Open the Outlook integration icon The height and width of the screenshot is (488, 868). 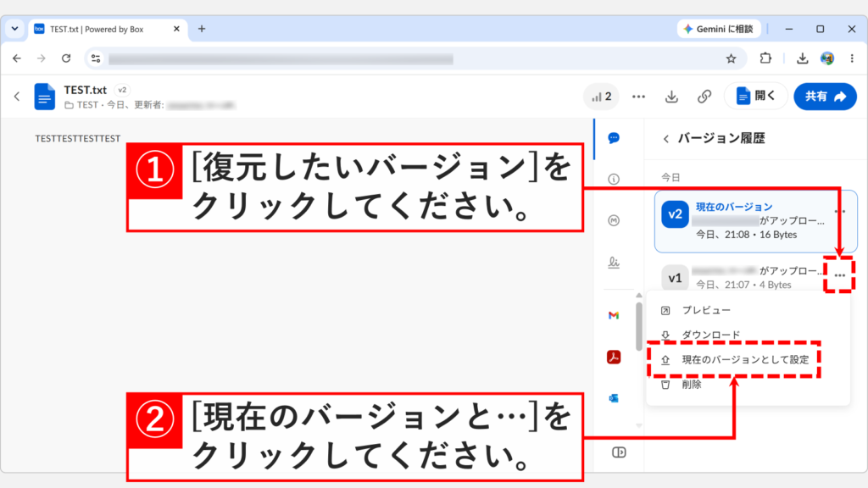pyautogui.click(x=614, y=398)
